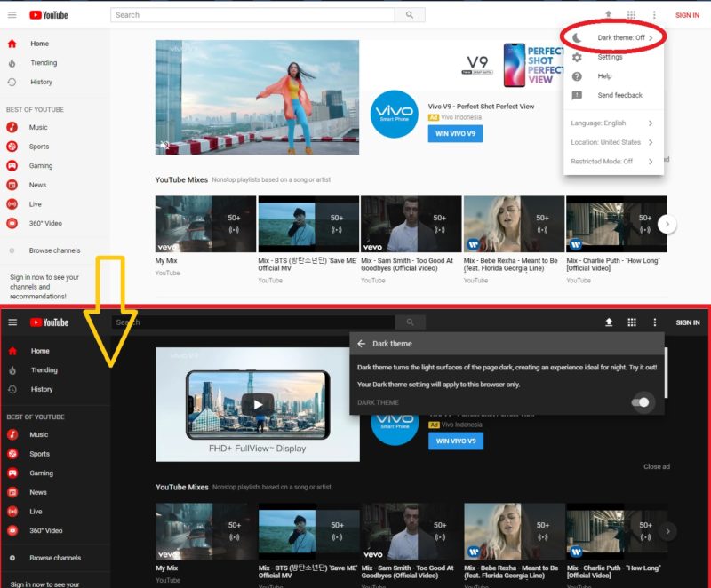
Task: Open the hamburger guide menu in dark-theme YouTube
Action: [12, 322]
